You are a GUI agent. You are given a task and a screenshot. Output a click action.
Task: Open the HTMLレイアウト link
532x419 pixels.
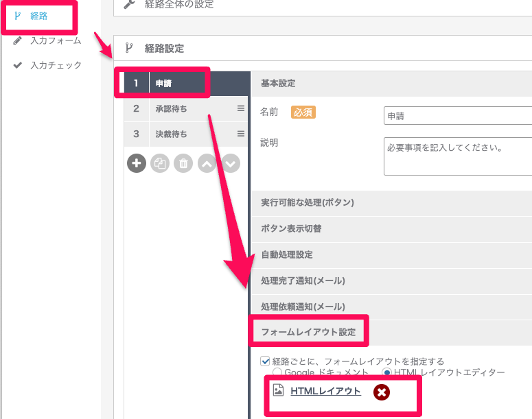(x=325, y=391)
